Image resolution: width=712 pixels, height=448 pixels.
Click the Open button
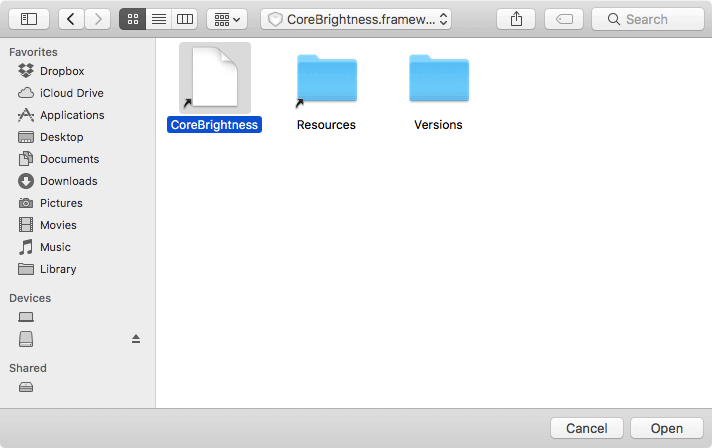667,428
